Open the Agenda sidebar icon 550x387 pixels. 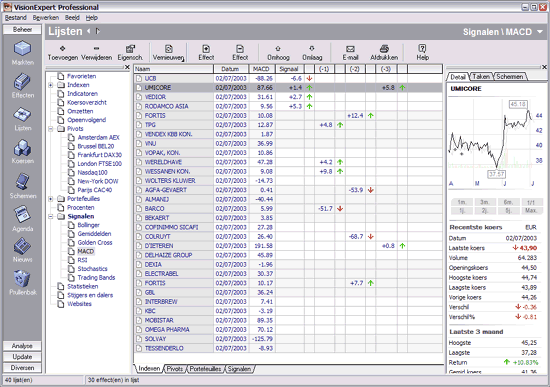22,219
